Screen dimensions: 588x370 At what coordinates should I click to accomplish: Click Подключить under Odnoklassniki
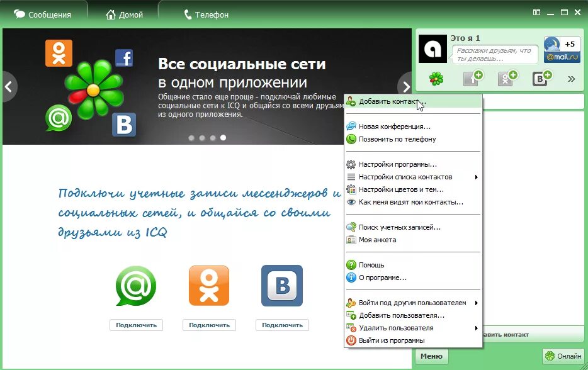tap(209, 325)
